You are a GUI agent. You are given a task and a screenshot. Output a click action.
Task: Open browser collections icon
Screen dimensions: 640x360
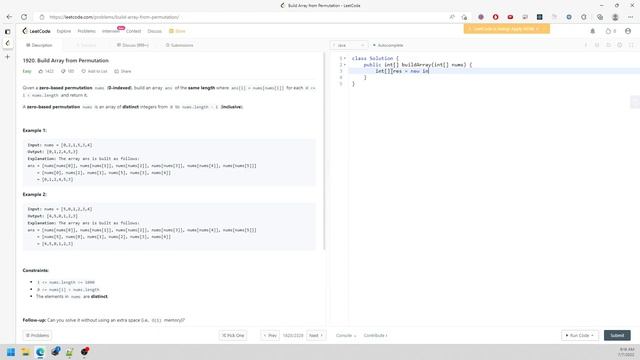click(600, 17)
